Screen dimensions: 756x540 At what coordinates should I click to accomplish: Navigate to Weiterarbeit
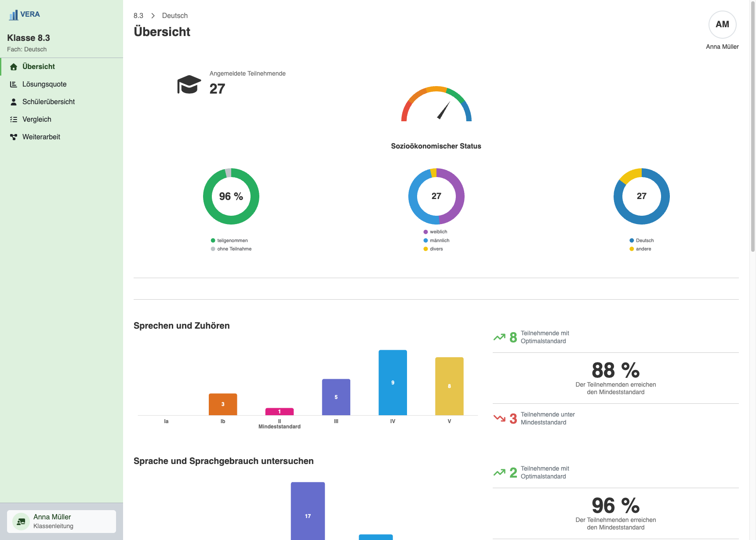pyautogui.click(x=62, y=137)
